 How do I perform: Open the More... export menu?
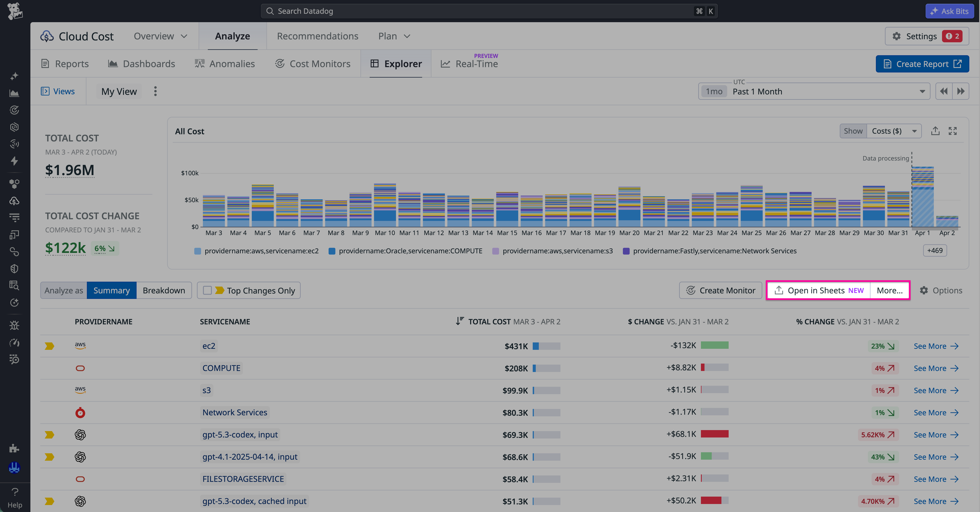(x=889, y=290)
